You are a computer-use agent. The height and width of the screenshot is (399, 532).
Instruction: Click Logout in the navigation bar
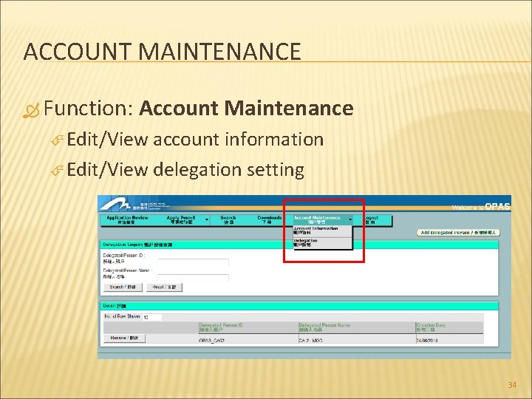pyautogui.click(x=372, y=220)
